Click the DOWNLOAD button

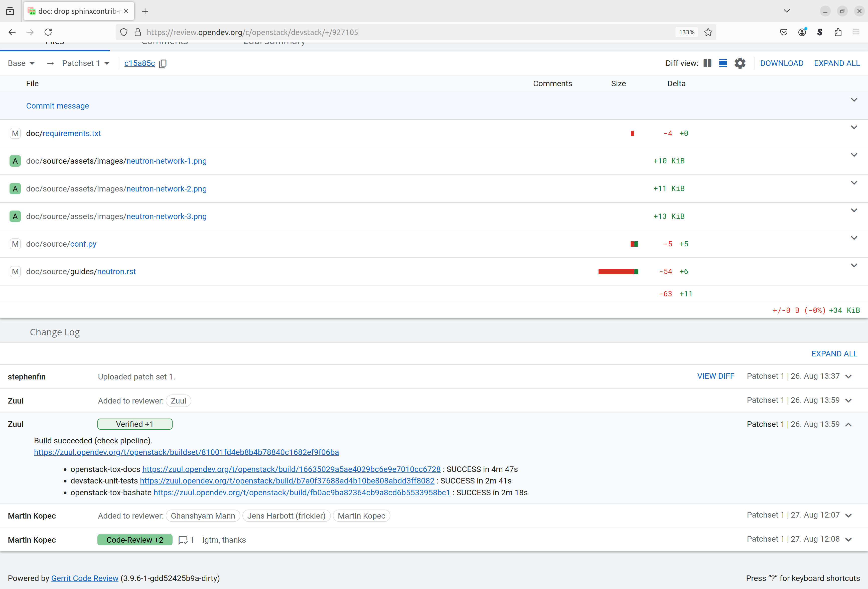point(781,63)
